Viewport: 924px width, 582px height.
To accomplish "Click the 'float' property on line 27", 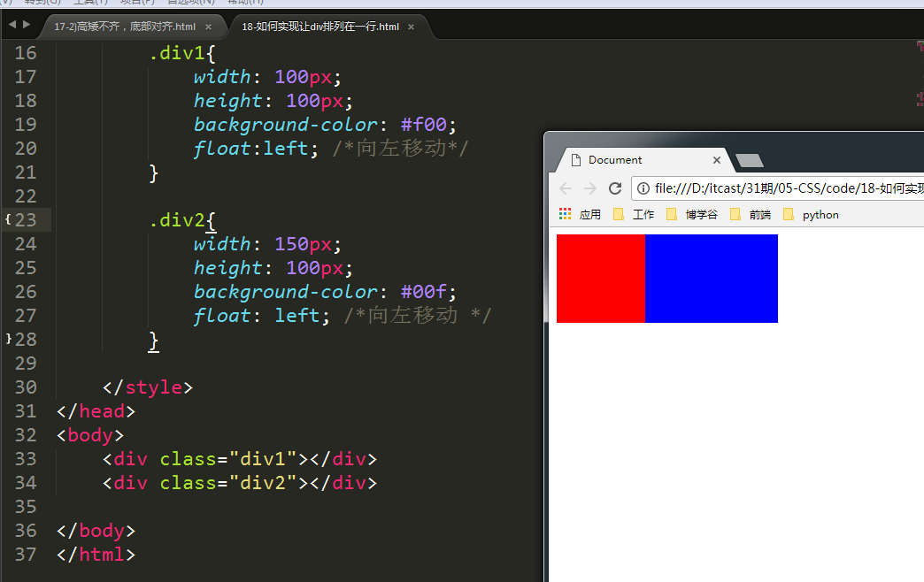I will (x=222, y=316).
